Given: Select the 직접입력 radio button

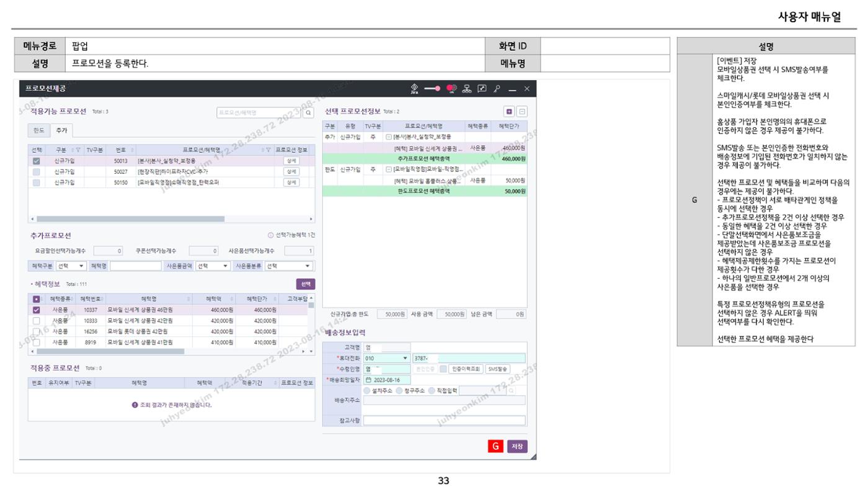Looking at the screenshot, I should (x=432, y=390).
